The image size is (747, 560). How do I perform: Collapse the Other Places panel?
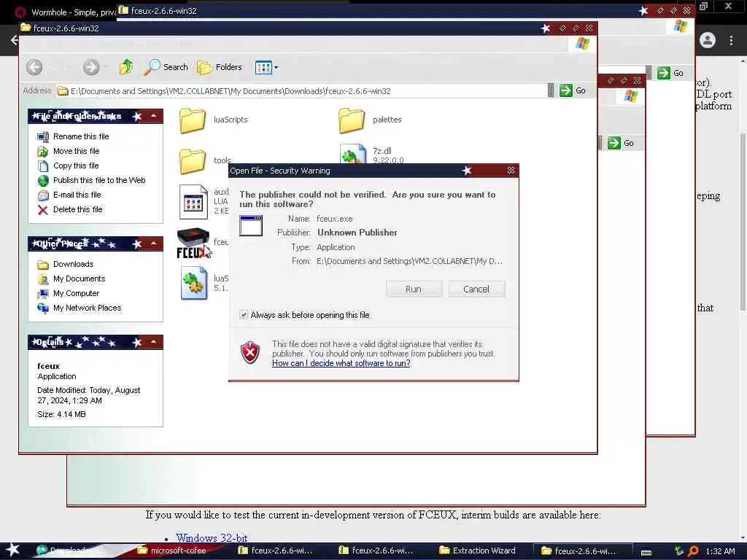(x=153, y=244)
